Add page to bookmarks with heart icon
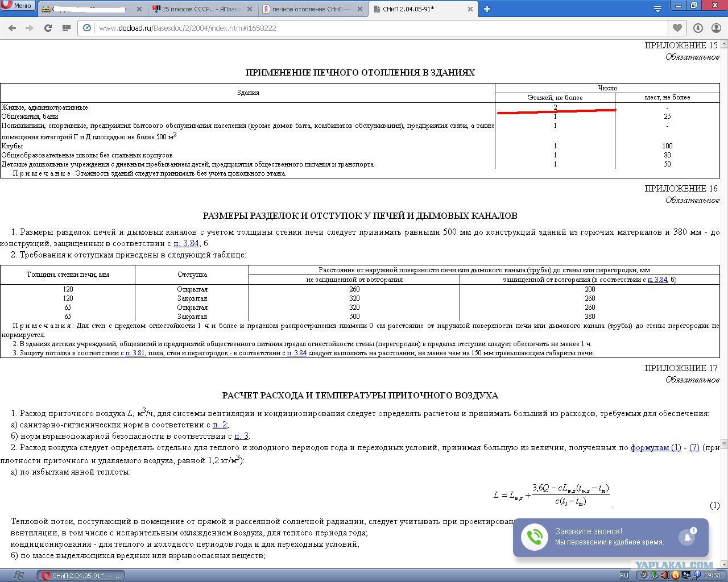The height and width of the screenshot is (582, 728). (677, 28)
